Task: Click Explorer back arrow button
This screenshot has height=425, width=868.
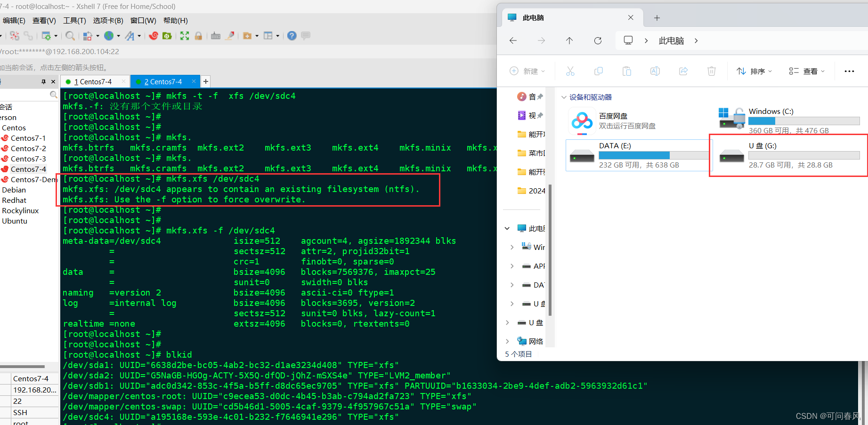Action: (513, 40)
